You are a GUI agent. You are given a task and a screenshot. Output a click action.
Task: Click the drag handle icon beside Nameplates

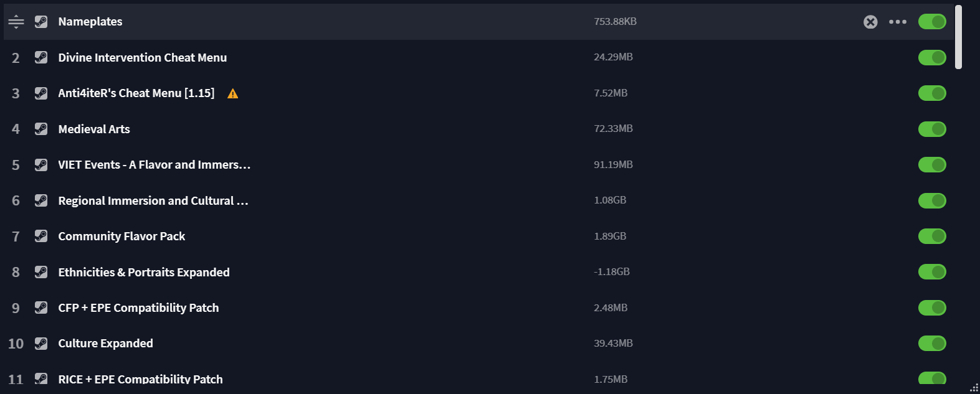click(16, 22)
